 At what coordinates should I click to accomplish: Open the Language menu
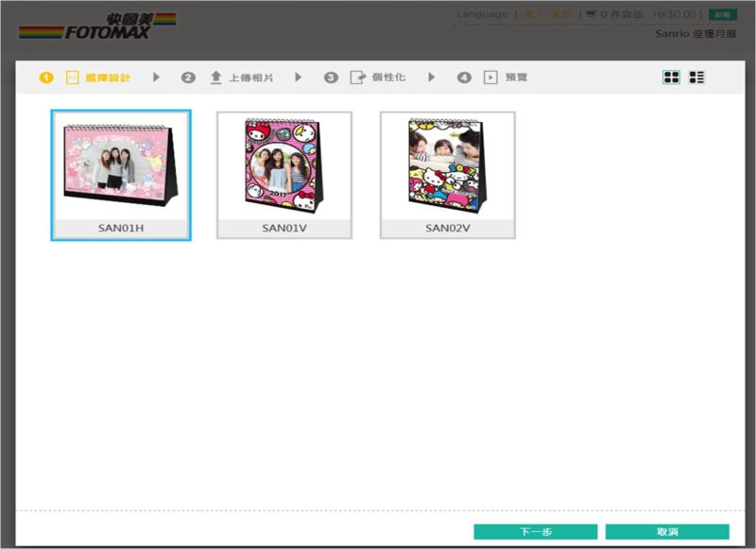[x=482, y=14]
